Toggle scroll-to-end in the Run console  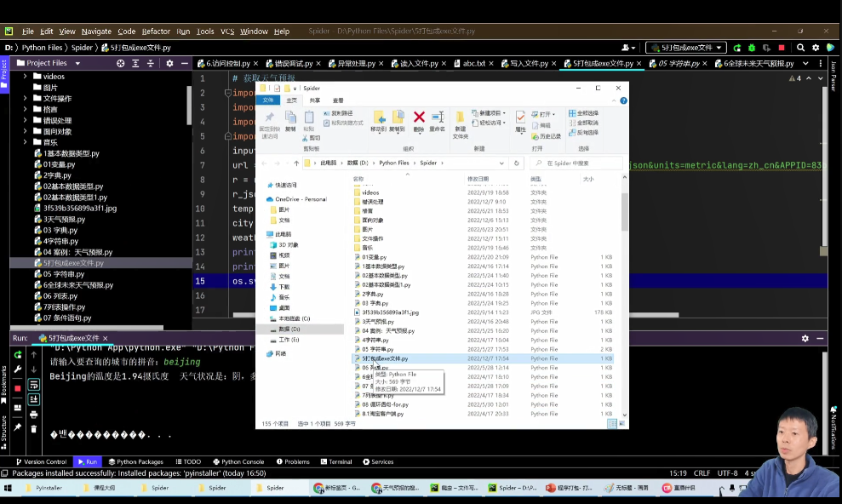coord(34,397)
